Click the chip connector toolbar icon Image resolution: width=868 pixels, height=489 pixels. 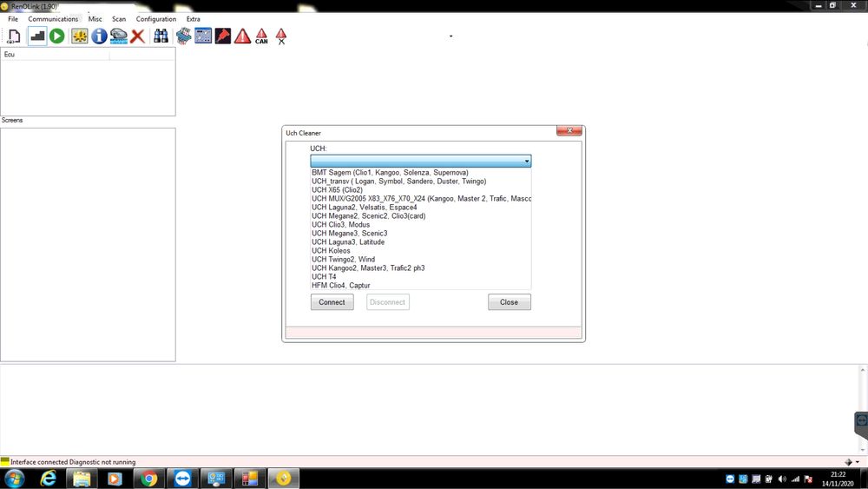(183, 36)
